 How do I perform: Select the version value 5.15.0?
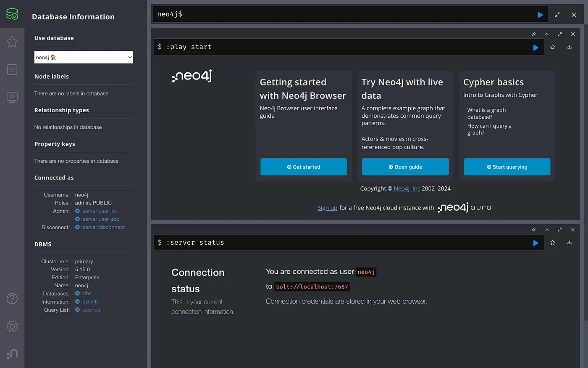click(82, 270)
